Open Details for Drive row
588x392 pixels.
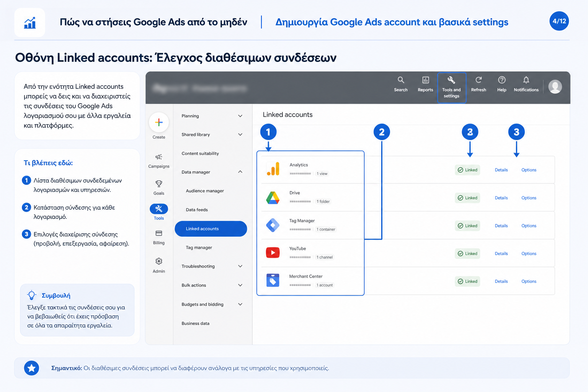pos(501,198)
